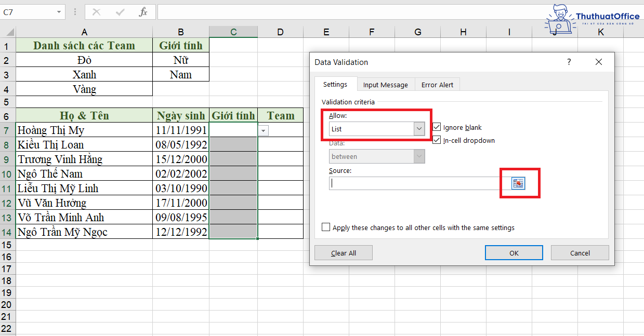The image size is (644, 336).
Task: Check Apply these changes to other cells
Action: pos(326,226)
